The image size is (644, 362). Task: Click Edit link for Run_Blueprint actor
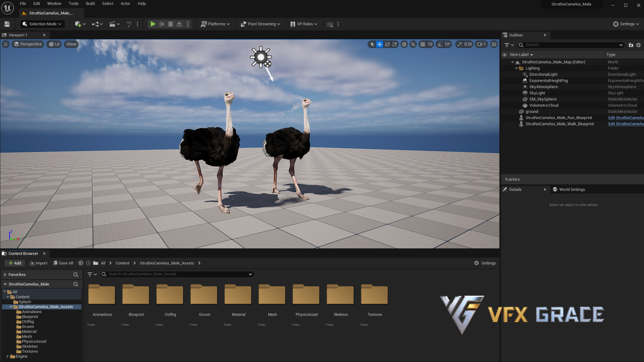[626, 118]
